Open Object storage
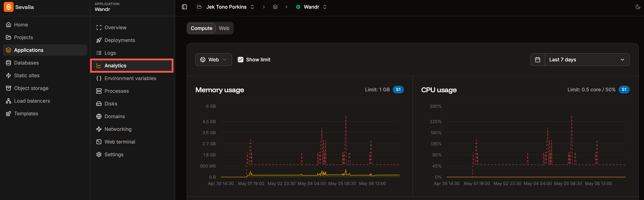The image size is (644, 200). 45,88
